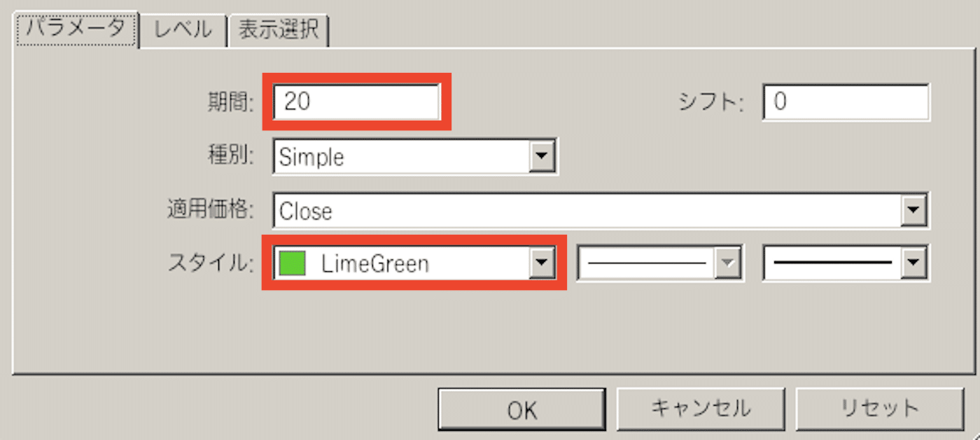Click the thin line style preview
Image resolution: width=980 pixels, height=440 pixels.
tap(647, 263)
